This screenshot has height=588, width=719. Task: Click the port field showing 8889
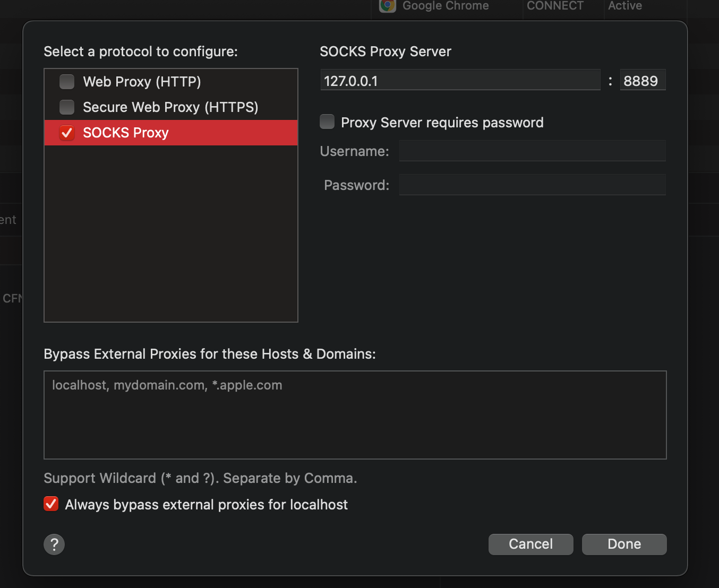[643, 80]
